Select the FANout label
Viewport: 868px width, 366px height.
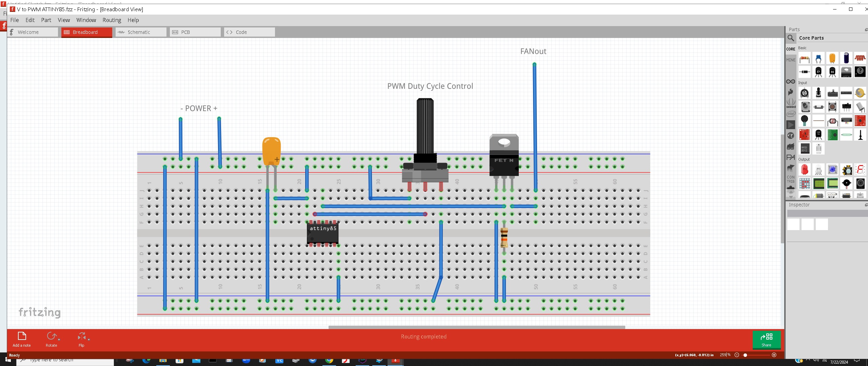[533, 52]
